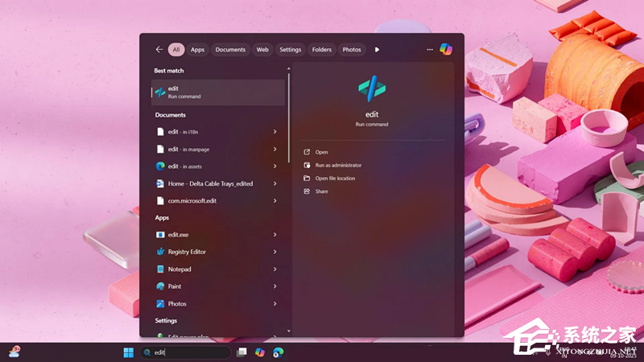Click the results list vertical scrollbar
Image resolution: width=644 pixels, height=362 pixels.
(288, 121)
